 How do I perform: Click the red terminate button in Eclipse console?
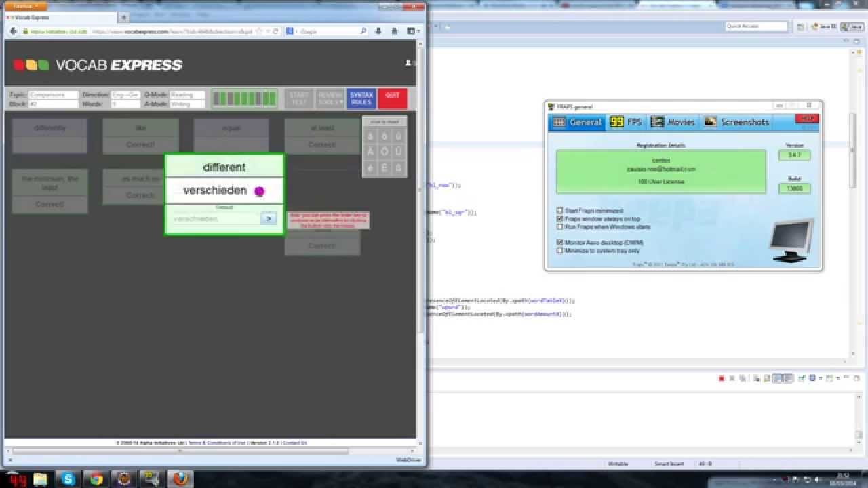coord(722,378)
